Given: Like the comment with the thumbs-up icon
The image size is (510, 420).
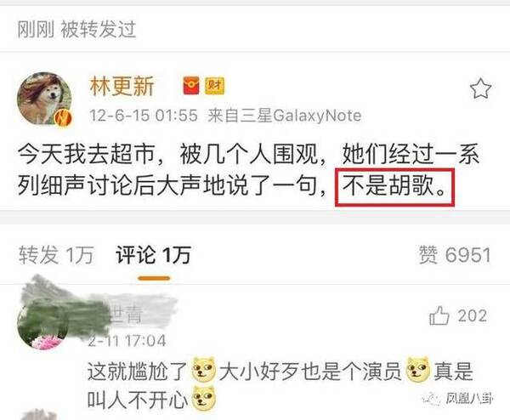Looking at the screenshot, I should [439, 315].
